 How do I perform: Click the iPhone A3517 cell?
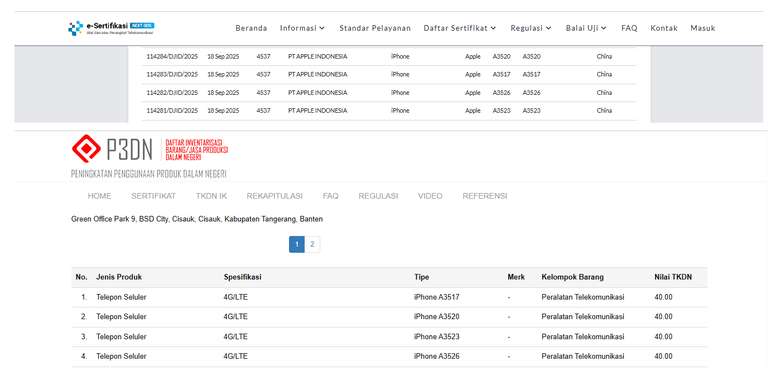click(437, 297)
